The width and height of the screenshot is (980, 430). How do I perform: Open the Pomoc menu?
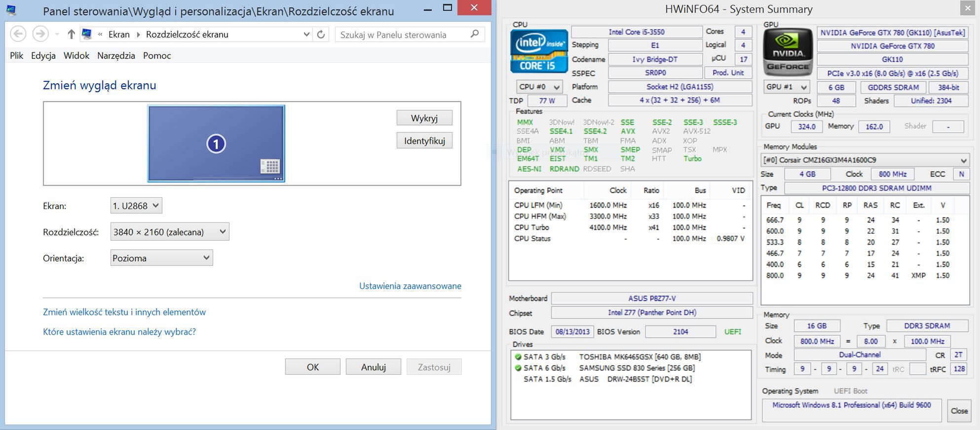pos(157,56)
